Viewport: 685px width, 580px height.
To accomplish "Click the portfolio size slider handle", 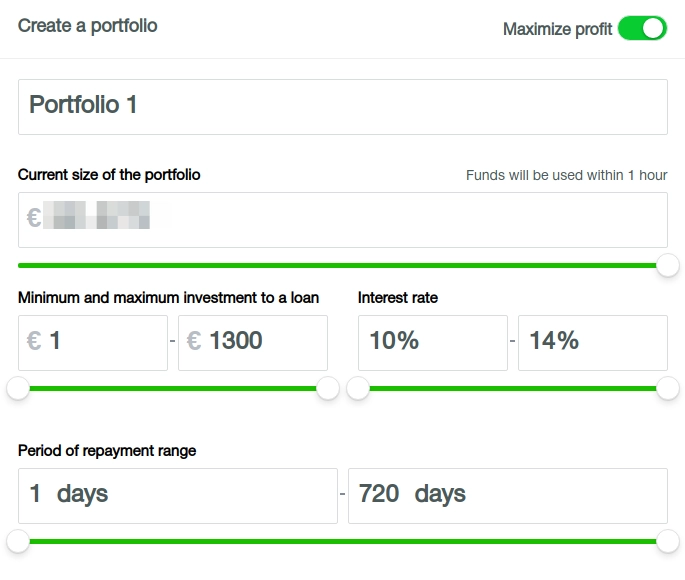I will 668,265.
